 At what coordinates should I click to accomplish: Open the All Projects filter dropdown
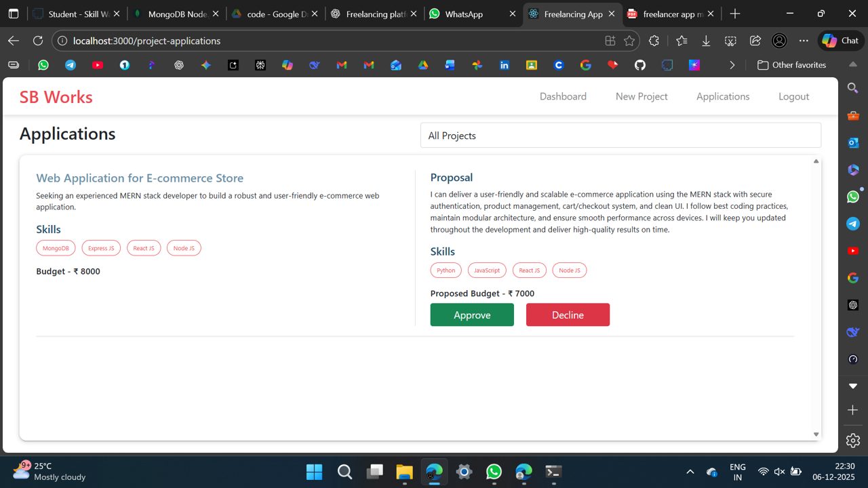(x=620, y=136)
